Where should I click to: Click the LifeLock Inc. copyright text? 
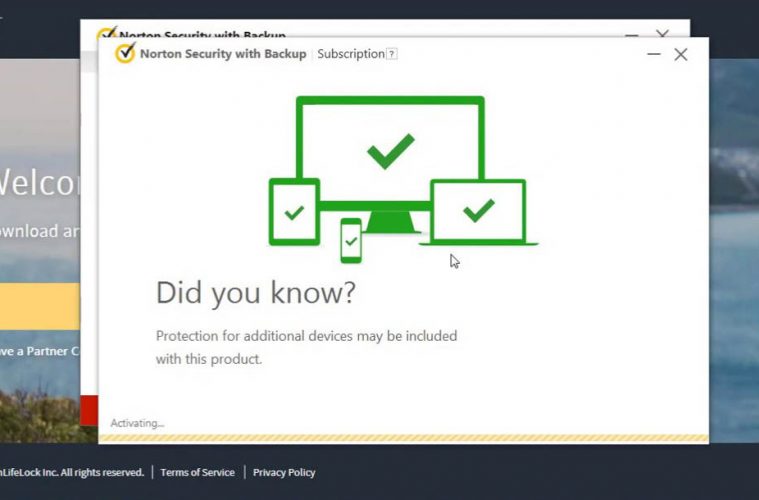click(x=72, y=472)
